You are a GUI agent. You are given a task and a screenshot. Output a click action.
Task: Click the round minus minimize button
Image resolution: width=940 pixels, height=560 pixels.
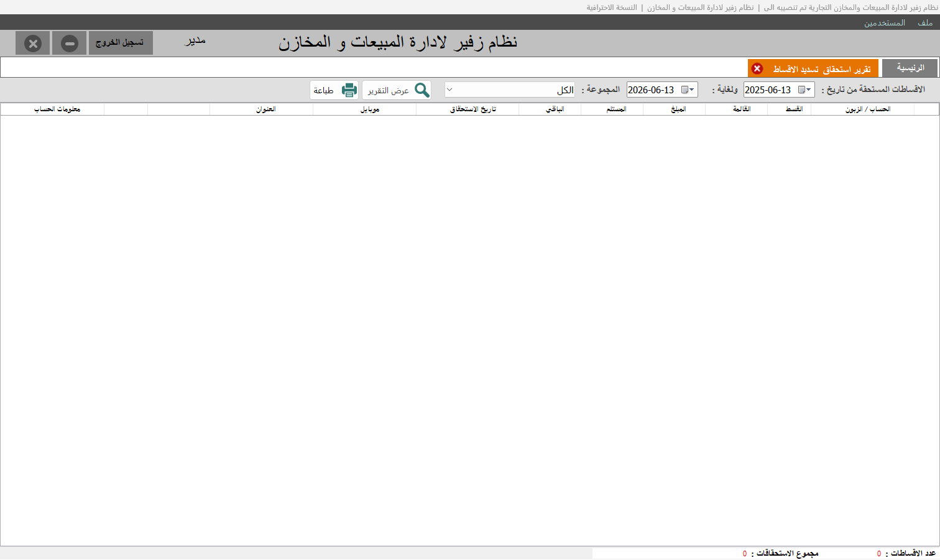70,44
